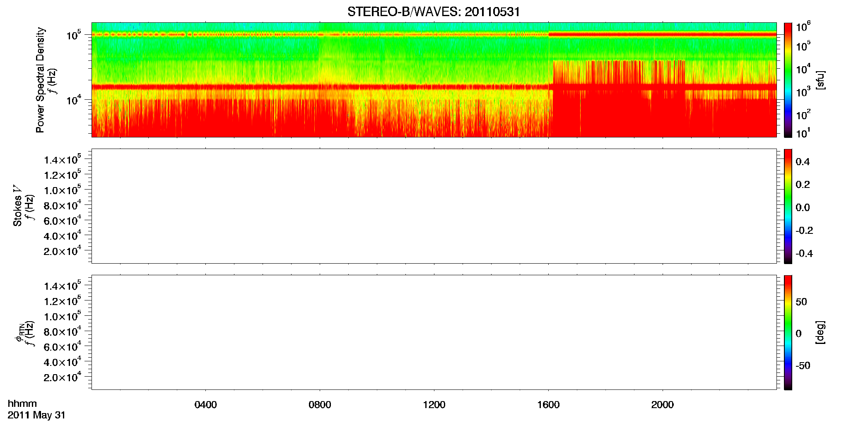Select the 0800 time axis label

tap(320, 405)
